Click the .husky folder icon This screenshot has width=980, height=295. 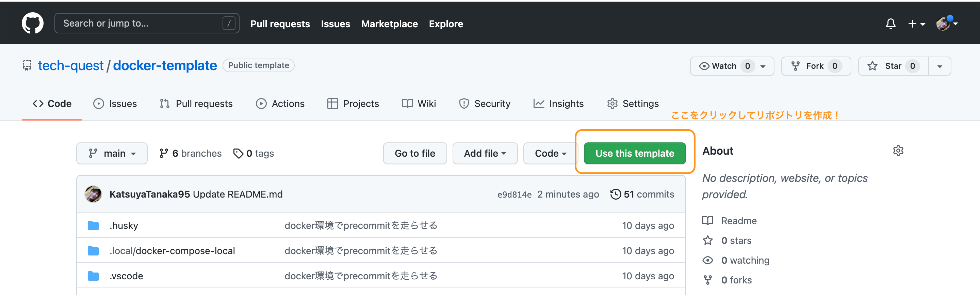tap(93, 226)
